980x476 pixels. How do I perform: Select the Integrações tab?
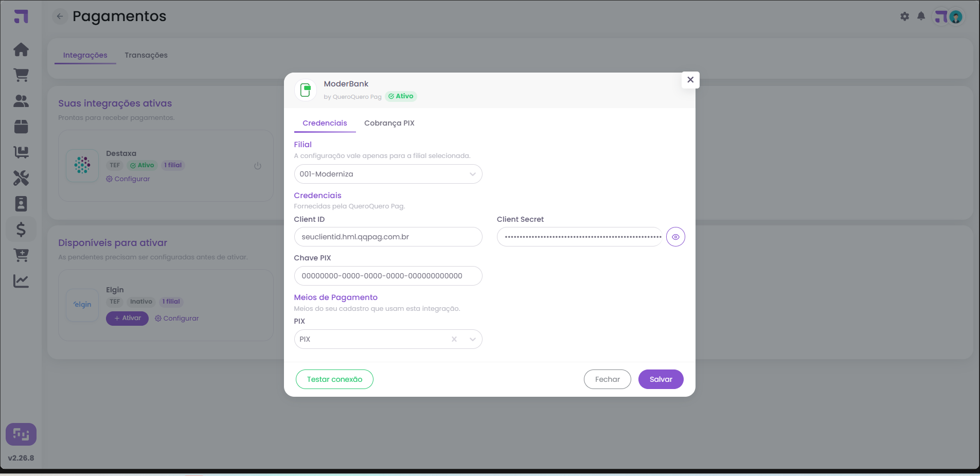(x=85, y=55)
